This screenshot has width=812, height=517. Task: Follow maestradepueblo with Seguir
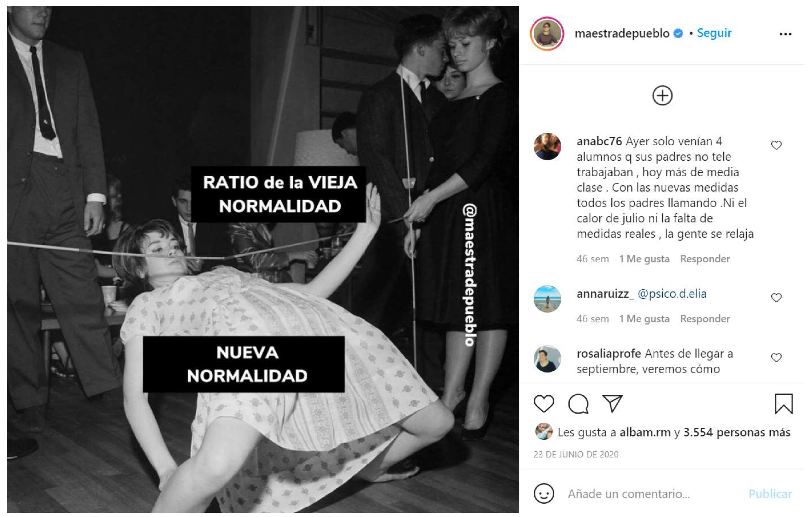[714, 33]
